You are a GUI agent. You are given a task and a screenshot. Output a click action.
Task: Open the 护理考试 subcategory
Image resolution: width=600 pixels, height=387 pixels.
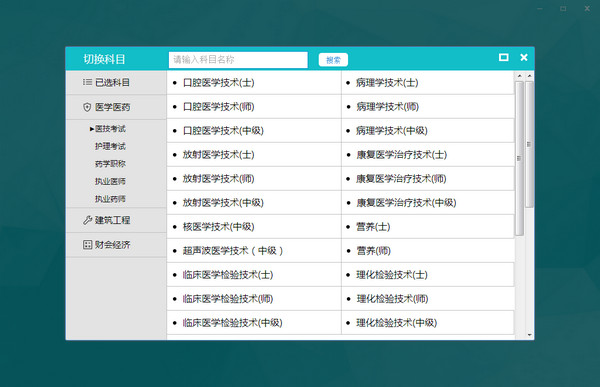[x=110, y=146]
